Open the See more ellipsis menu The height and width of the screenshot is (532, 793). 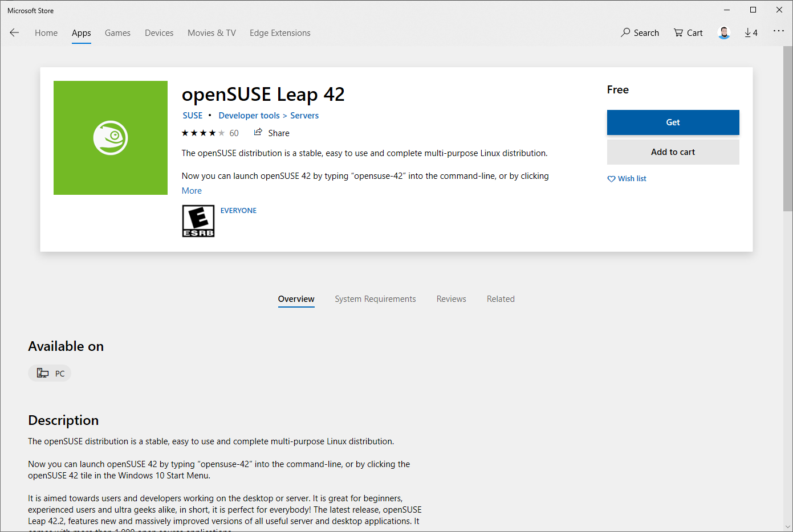[x=779, y=31]
